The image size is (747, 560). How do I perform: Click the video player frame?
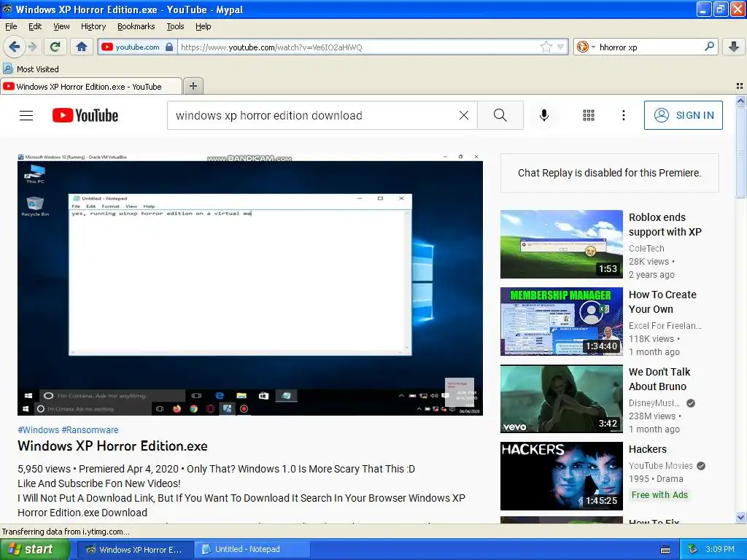click(250, 284)
